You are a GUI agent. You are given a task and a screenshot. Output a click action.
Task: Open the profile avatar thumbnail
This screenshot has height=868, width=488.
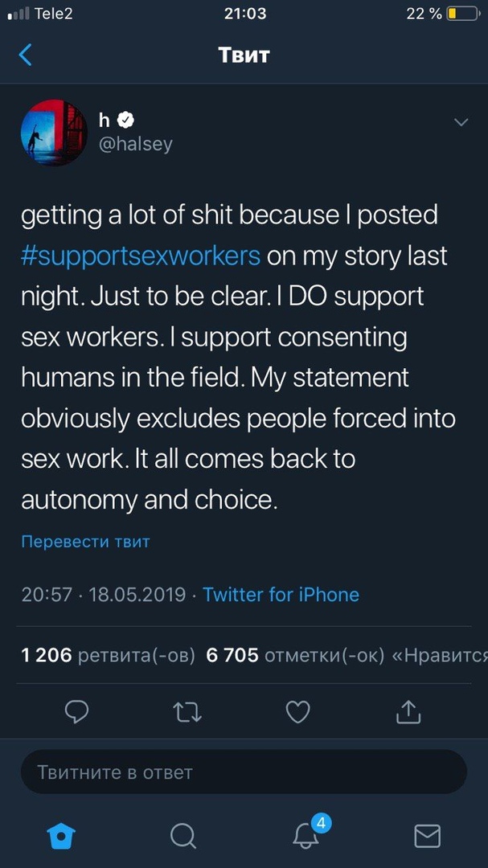54,133
